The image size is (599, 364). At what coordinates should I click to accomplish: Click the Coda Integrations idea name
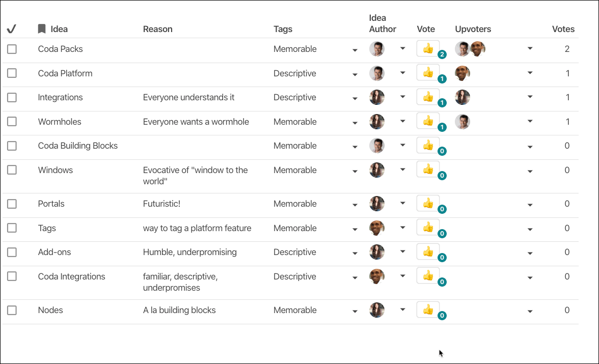point(71,276)
